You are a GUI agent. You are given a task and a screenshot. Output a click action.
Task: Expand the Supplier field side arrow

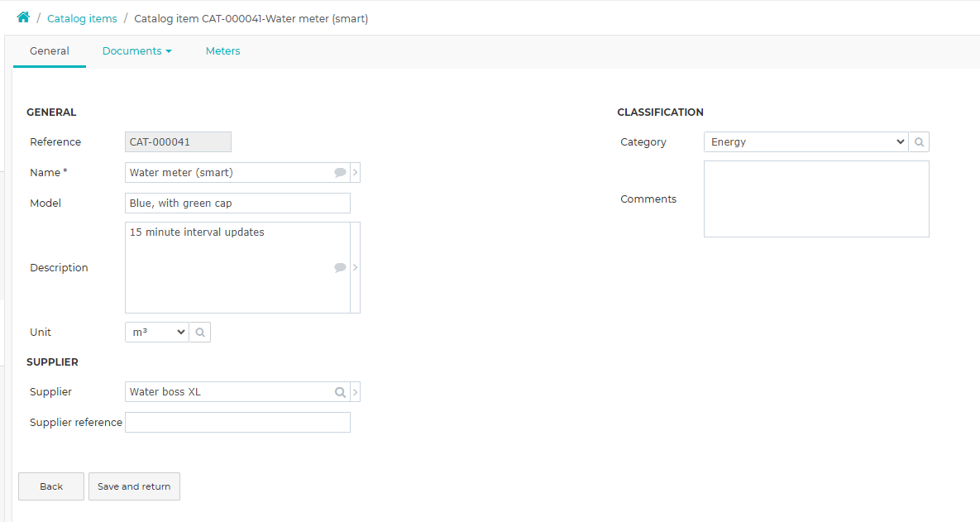click(x=355, y=392)
